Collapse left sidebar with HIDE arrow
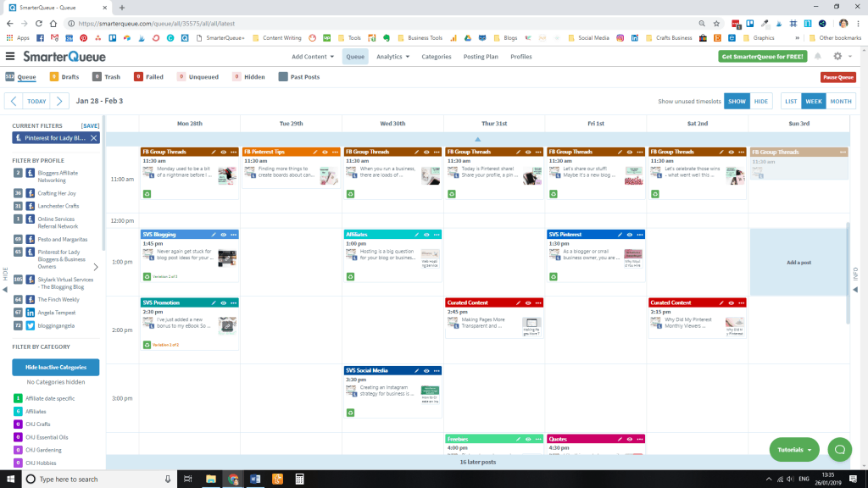Image resolution: width=868 pixels, height=488 pixels. [5, 290]
